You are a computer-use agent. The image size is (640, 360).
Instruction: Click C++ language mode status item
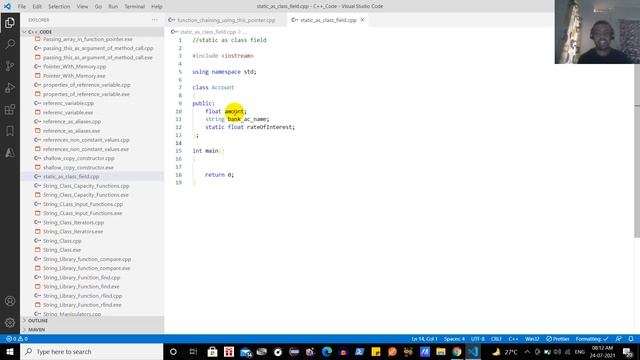pyautogui.click(x=513, y=339)
